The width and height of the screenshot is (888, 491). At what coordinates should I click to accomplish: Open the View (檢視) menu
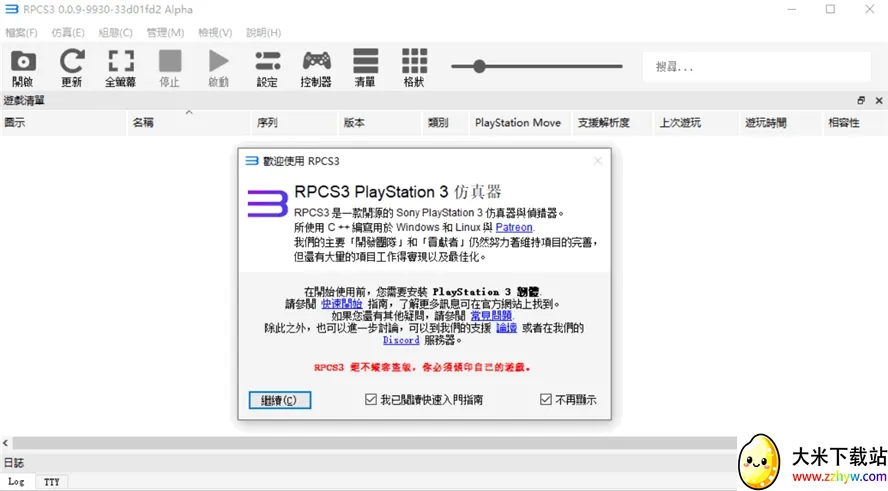coord(215,33)
